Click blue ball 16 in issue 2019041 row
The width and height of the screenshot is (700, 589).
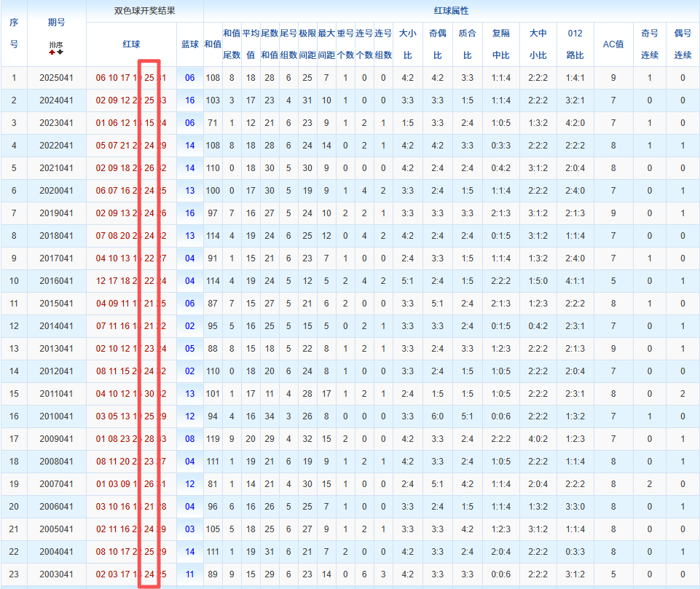pos(189,213)
